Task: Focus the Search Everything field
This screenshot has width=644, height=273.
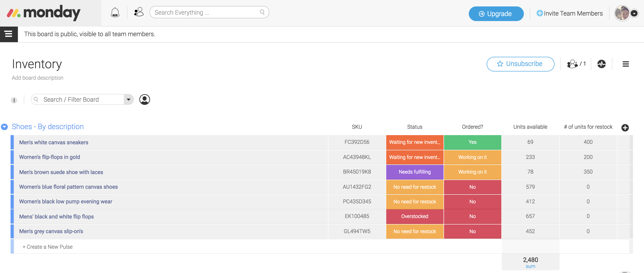Action: (209, 12)
